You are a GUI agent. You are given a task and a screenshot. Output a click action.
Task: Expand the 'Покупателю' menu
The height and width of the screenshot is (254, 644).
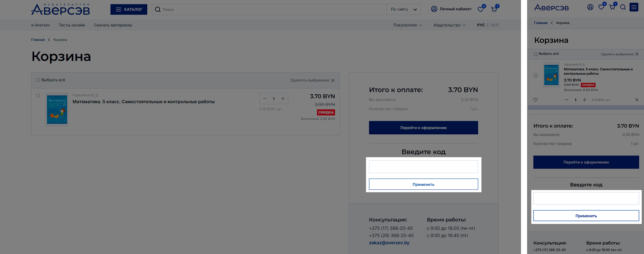[x=408, y=25]
